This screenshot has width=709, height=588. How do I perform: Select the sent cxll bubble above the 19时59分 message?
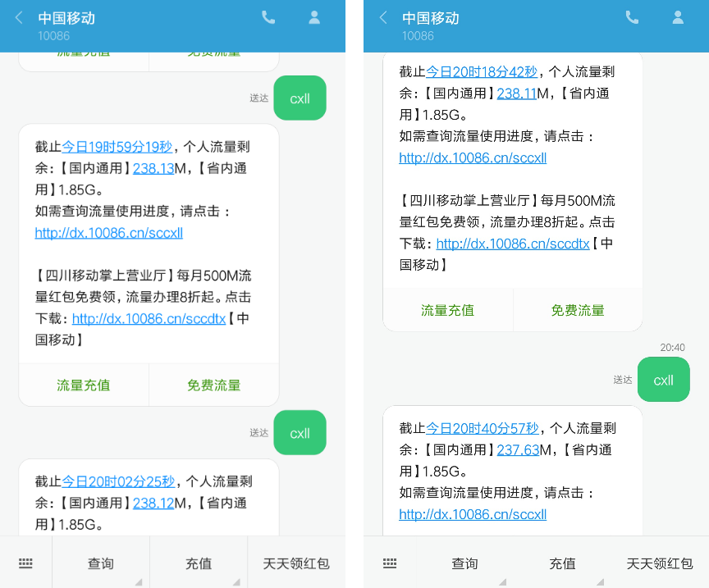pos(300,98)
